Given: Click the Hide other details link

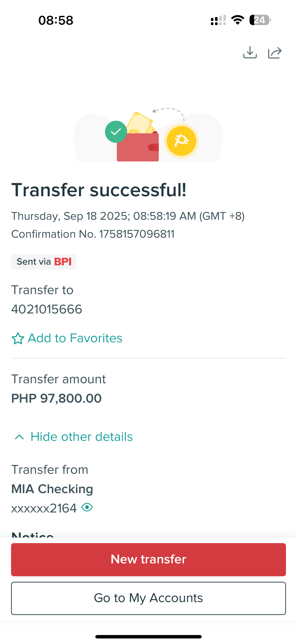Looking at the screenshot, I should pos(82,437).
